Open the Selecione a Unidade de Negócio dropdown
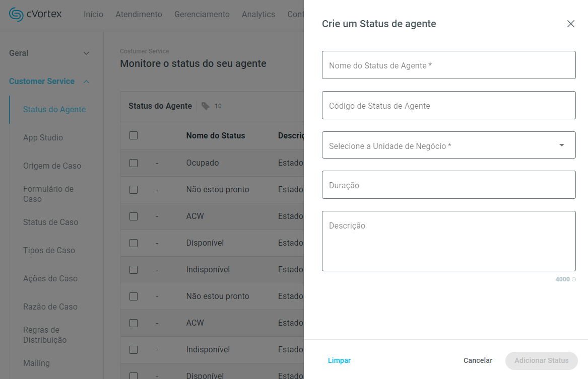The image size is (588, 379). 448,145
